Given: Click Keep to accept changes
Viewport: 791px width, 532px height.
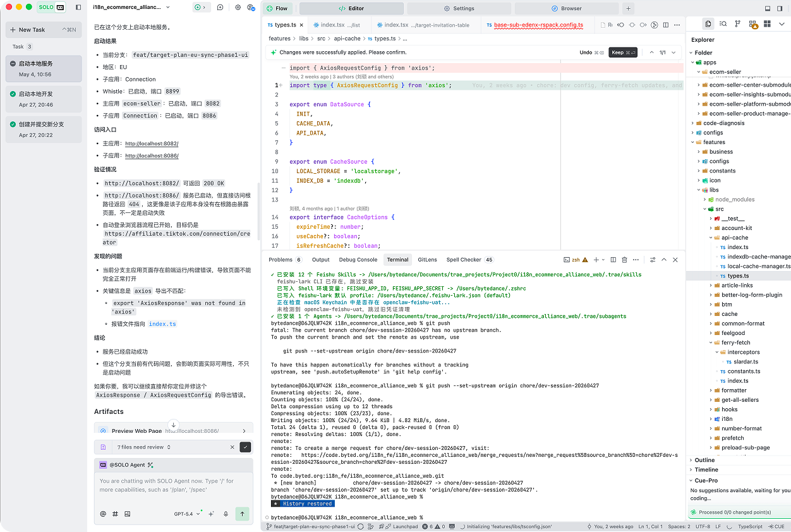Looking at the screenshot, I should (x=623, y=52).
